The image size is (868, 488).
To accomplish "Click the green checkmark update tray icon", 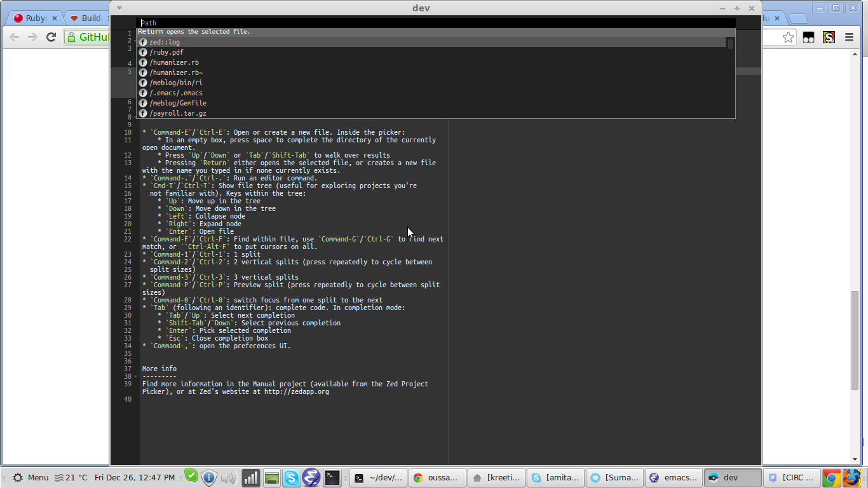I will [191, 476].
